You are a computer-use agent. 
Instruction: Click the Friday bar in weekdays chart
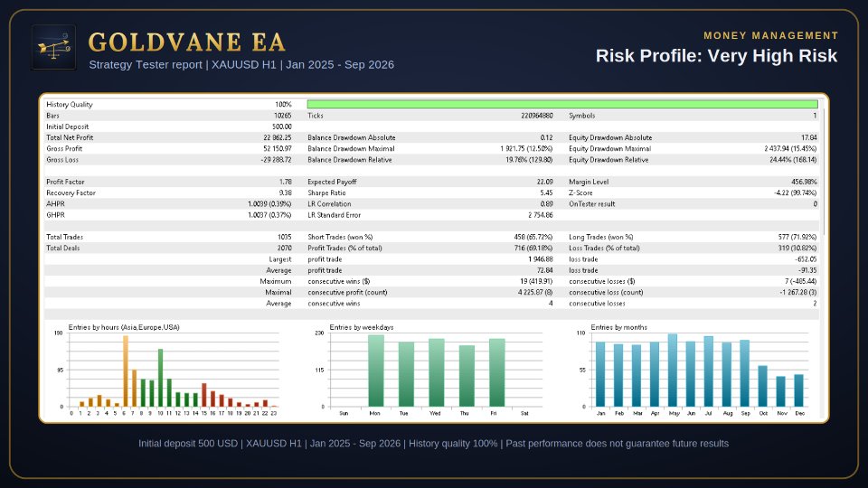(497, 373)
